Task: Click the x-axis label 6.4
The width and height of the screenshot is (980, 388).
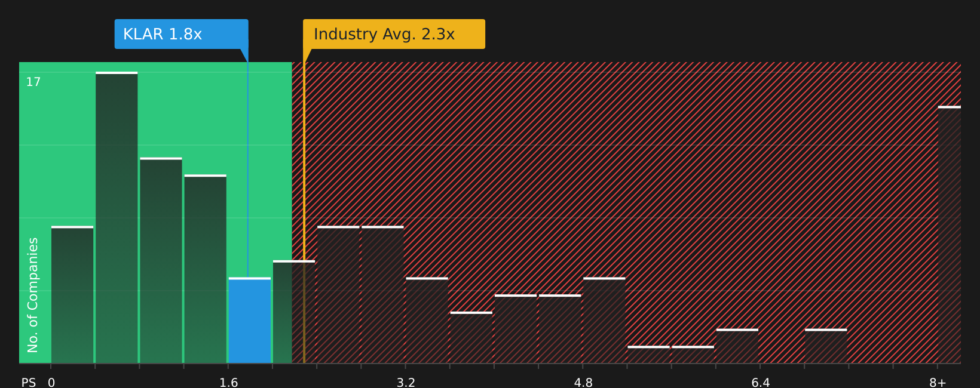Action: 761,383
